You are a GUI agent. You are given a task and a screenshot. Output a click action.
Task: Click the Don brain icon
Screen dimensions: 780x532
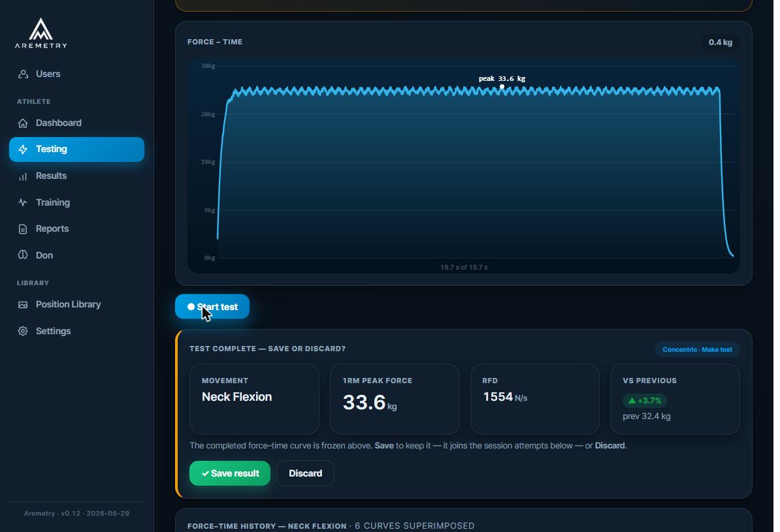23,255
